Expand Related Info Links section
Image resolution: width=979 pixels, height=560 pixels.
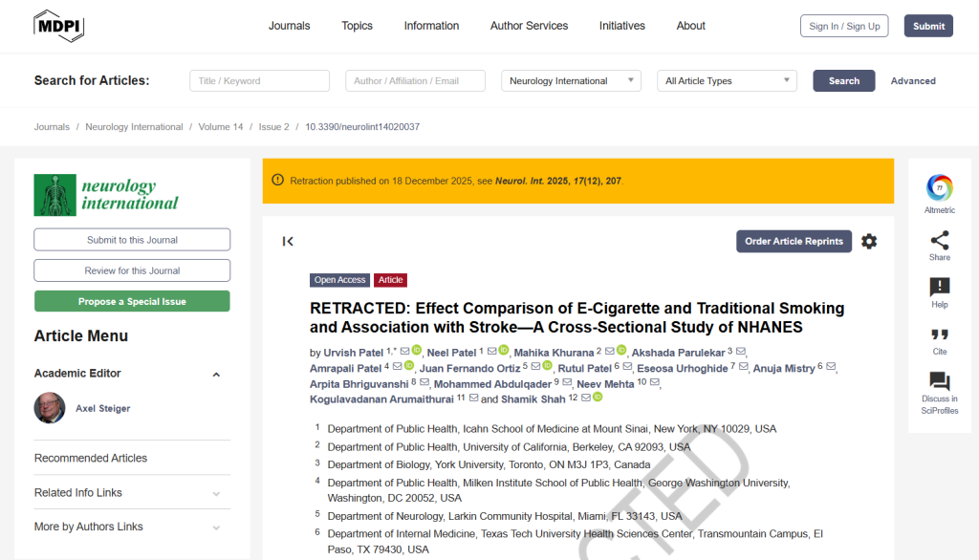point(216,494)
